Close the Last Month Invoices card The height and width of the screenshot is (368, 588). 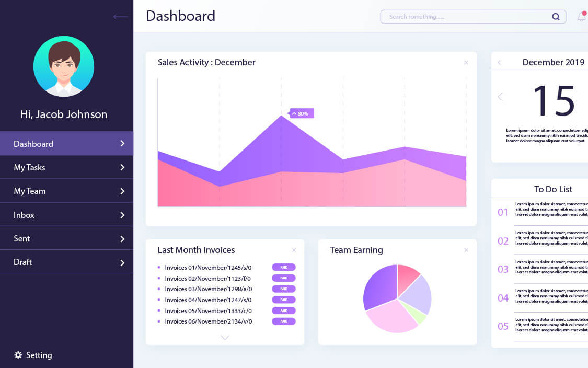tap(294, 250)
